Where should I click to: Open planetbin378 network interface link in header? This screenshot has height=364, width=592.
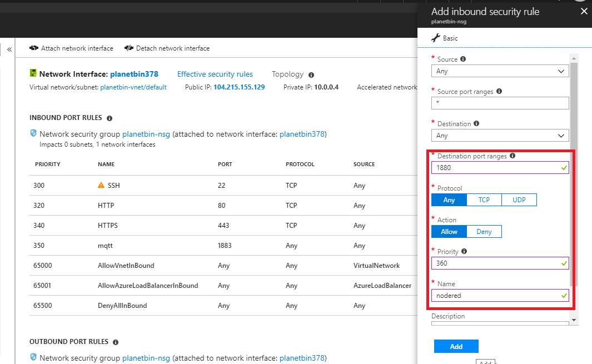coord(134,74)
